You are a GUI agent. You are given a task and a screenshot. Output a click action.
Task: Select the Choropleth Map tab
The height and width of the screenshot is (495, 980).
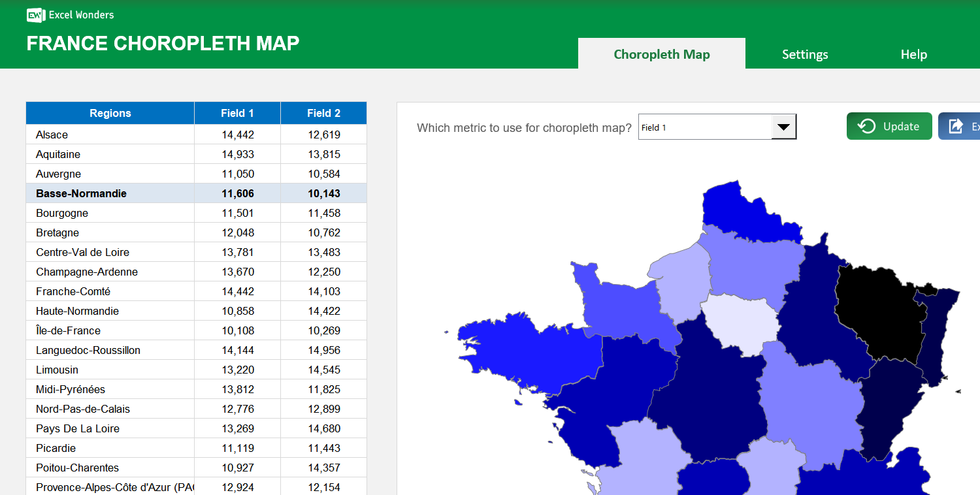(661, 54)
